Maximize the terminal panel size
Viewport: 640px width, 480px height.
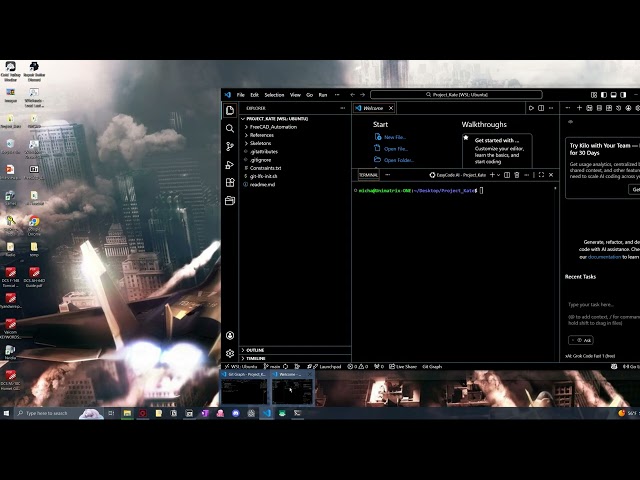click(541, 175)
